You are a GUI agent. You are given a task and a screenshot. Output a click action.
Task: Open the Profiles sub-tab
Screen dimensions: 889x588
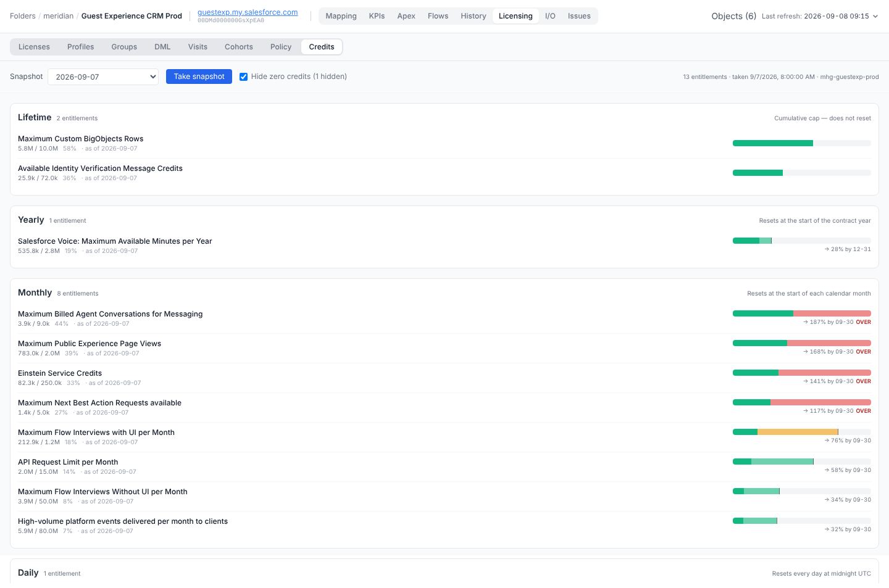coord(81,47)
